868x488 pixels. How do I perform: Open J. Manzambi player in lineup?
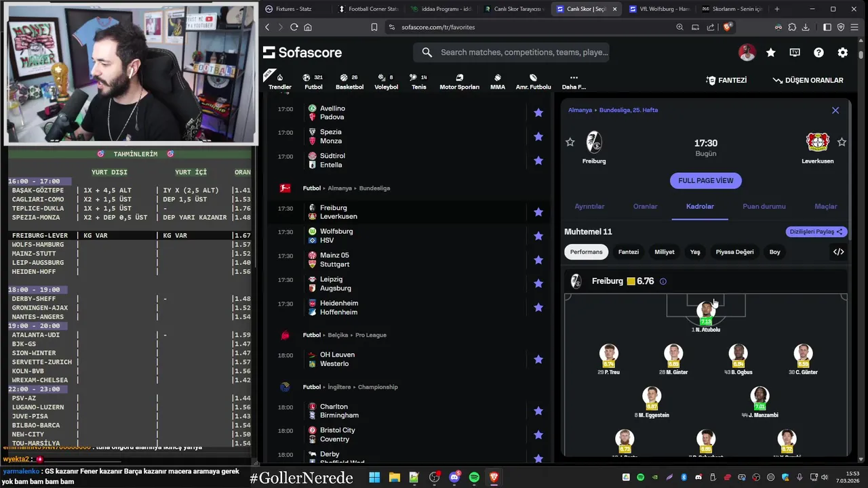(759, 401)
